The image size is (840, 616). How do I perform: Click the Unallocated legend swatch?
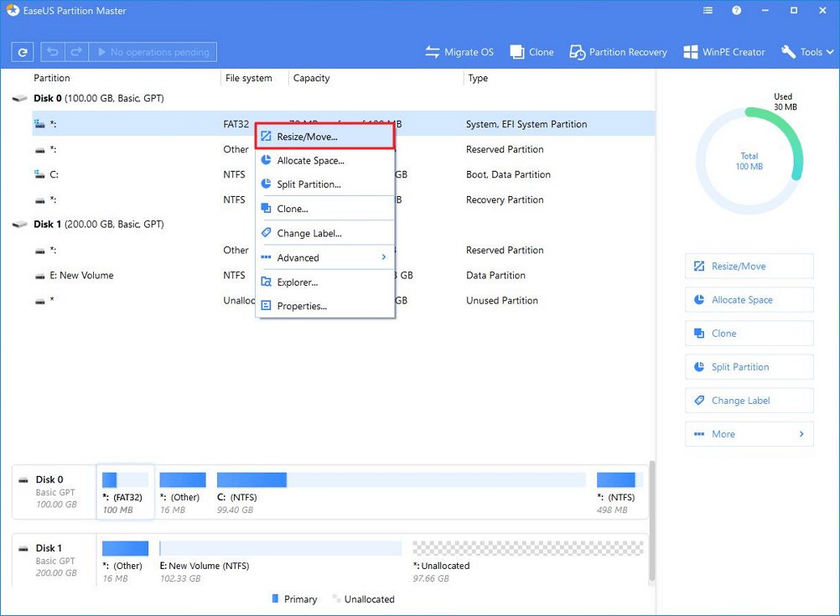[x=336, y=598]
